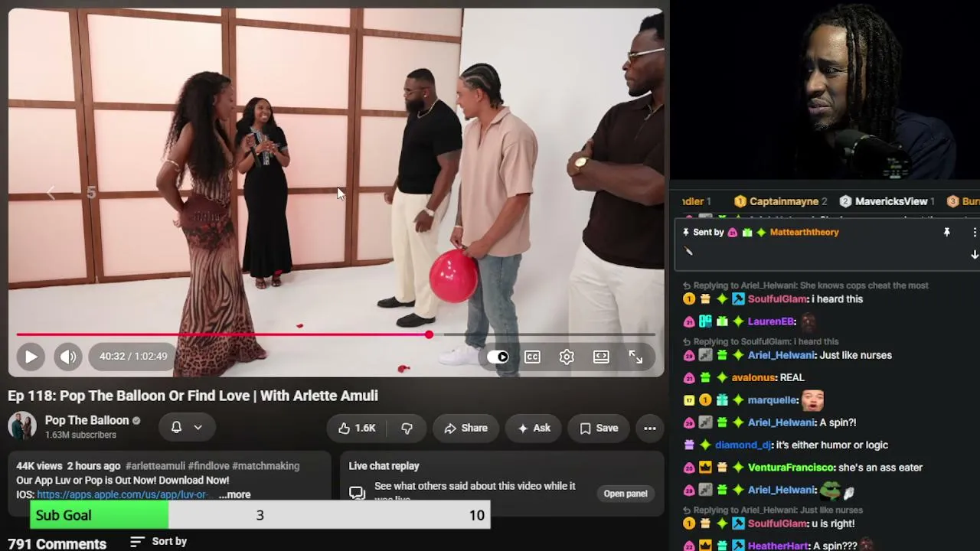Screen dimensions: 980x551
Task: Click the 40:32 / 1:02:49 time display
Action: (133, 357)
